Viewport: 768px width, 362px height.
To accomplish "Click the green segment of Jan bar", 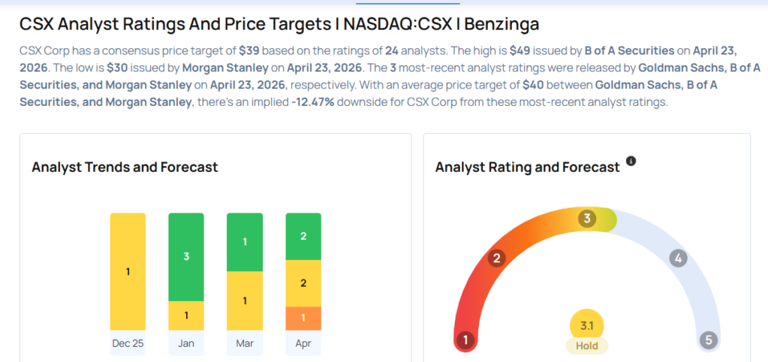I will 186,257.
